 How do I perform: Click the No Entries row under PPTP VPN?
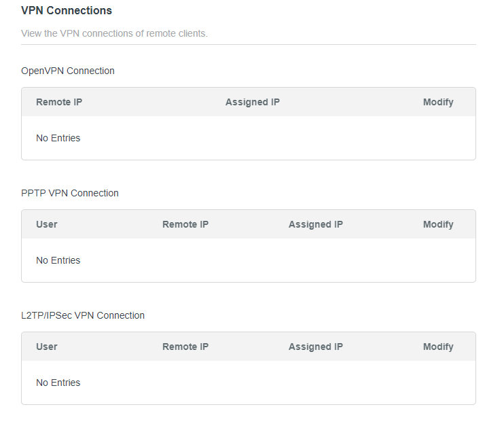58,260
